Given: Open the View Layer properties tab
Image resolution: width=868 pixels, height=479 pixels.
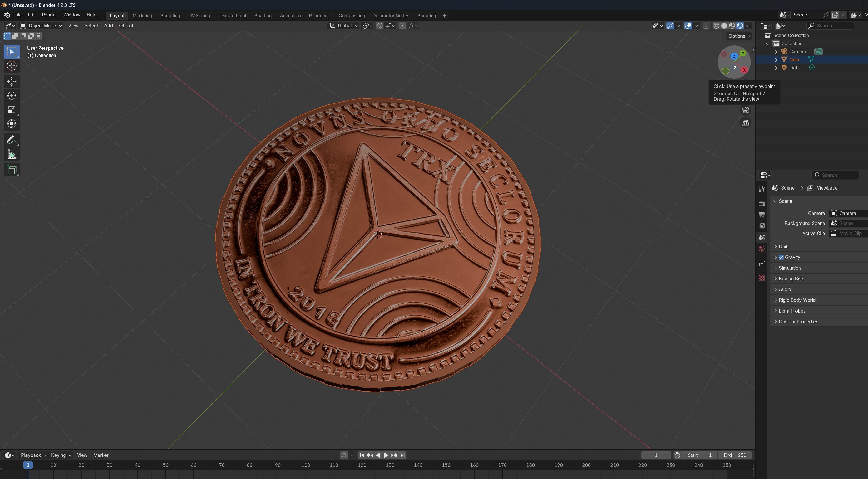Looking at the screenshot, I should [762, 226].
